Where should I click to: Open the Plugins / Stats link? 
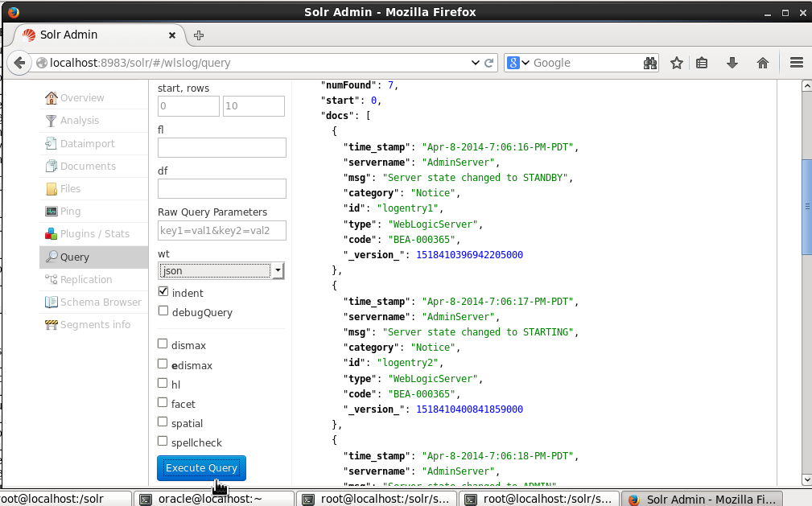95,234
